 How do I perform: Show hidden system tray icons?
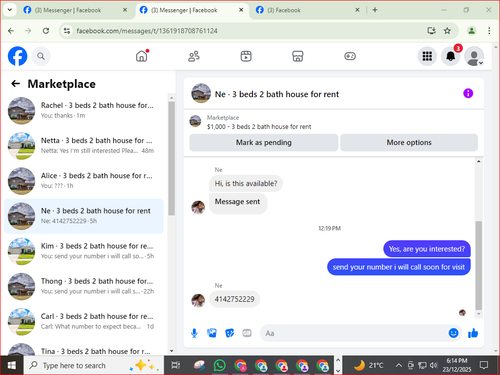[x=398, y=365]
